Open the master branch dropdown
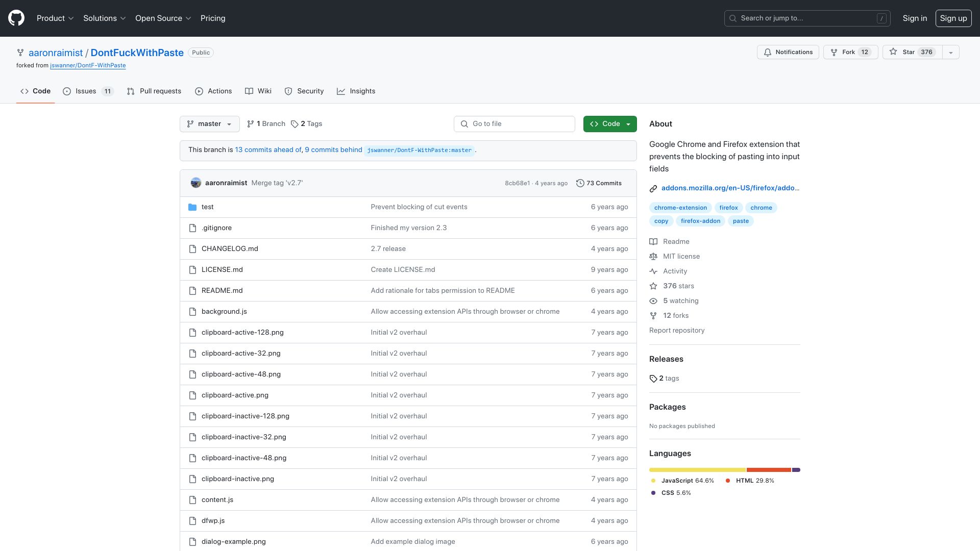This screenshot has height=551, width=980. tap(210, 124)
